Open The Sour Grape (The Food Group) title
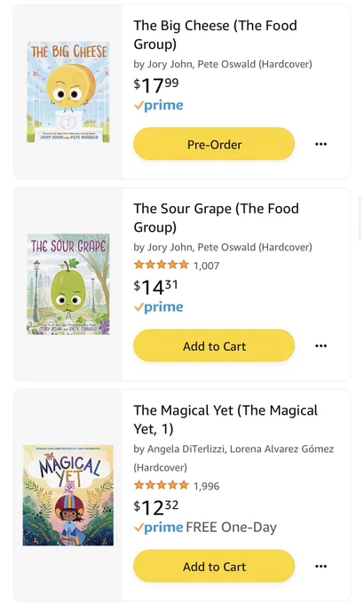Screen dimensions: 364x604 [216, 218]
